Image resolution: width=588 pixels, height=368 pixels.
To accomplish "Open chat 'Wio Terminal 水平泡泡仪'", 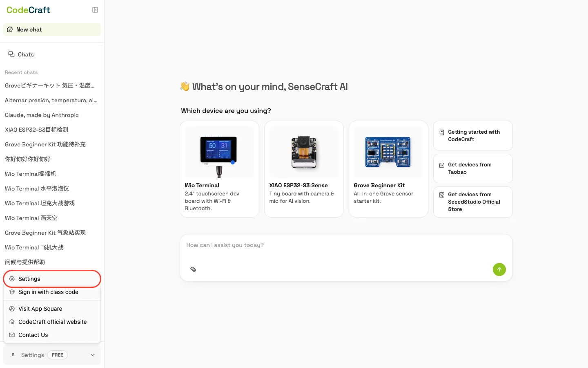I will coord(37,188).
